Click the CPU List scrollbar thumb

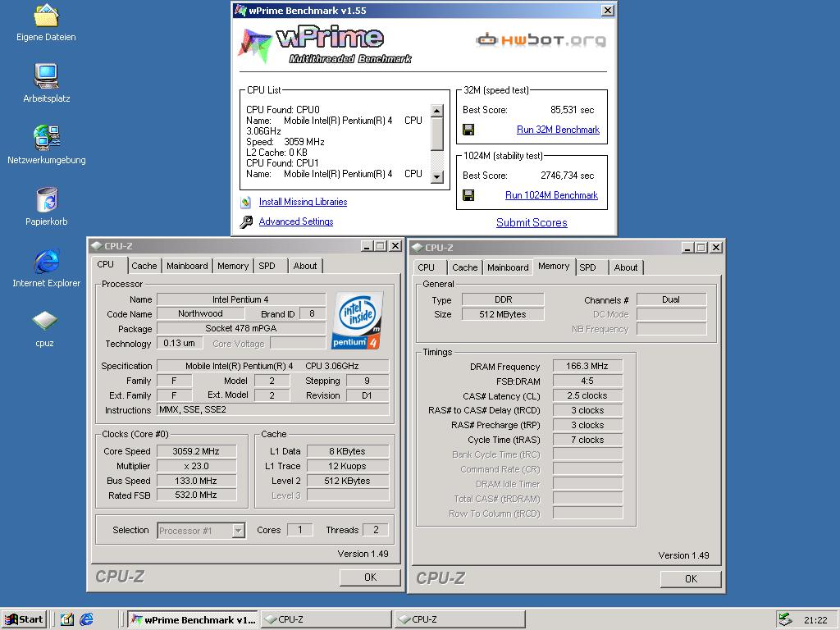(437, 134)
